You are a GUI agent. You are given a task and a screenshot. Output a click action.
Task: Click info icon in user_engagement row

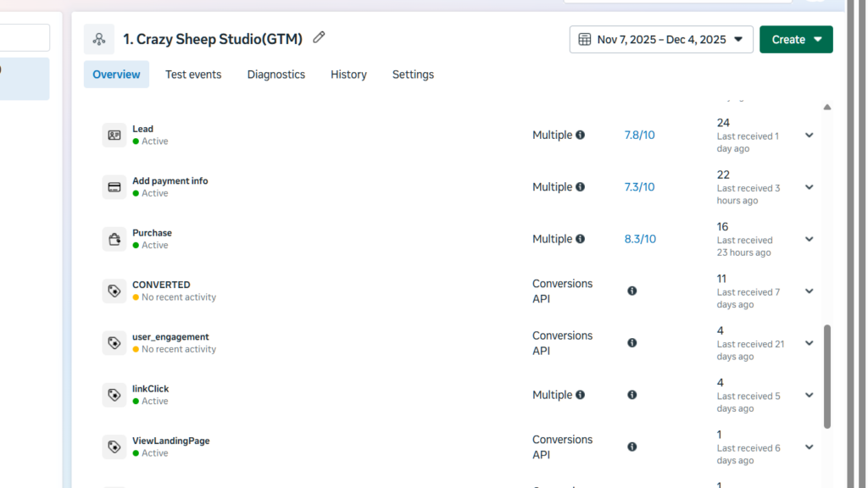pyautogui.click(x=632, y=343)
